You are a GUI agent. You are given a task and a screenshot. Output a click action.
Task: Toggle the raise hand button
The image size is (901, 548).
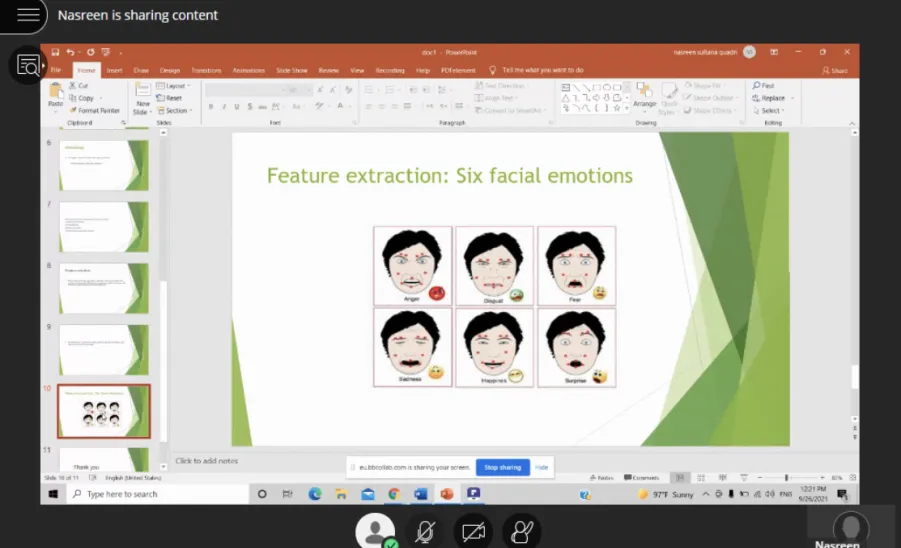521,532
